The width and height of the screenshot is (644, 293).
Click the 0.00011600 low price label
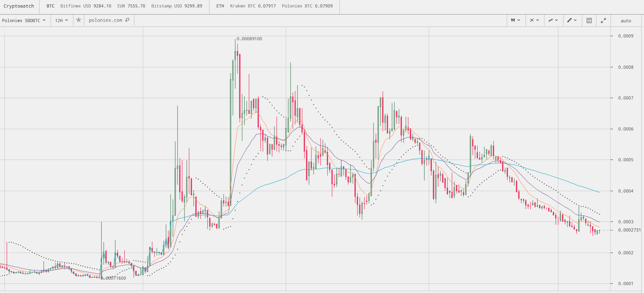click(113, 278)
